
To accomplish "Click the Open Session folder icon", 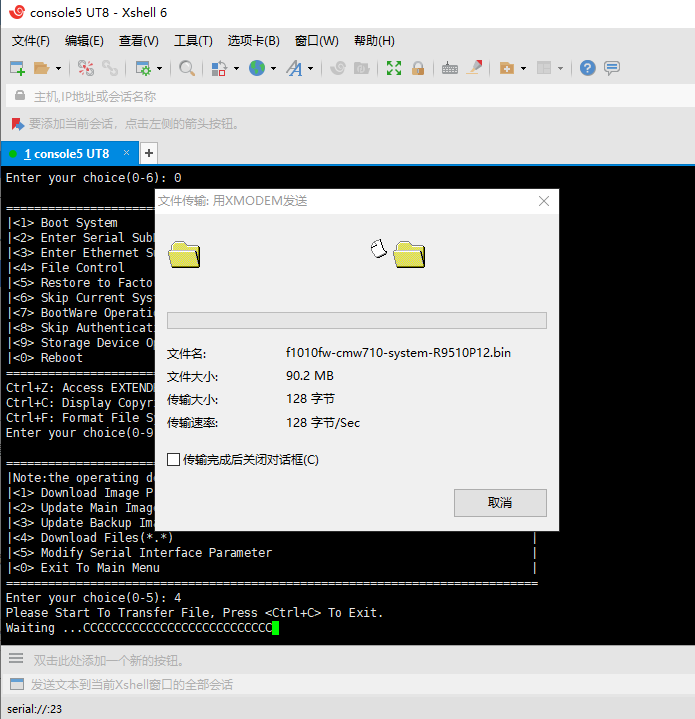I will click(x=41, y=68).
